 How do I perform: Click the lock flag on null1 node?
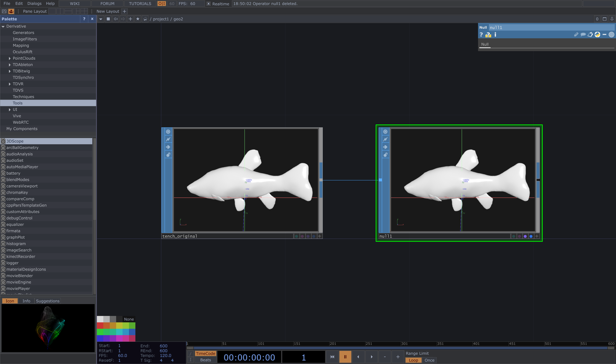(385, 155)
